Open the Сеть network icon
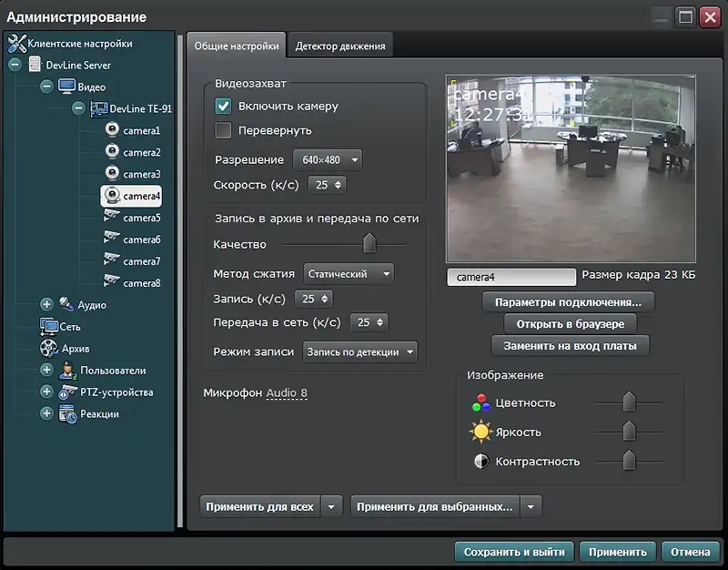 pos(49,327)
